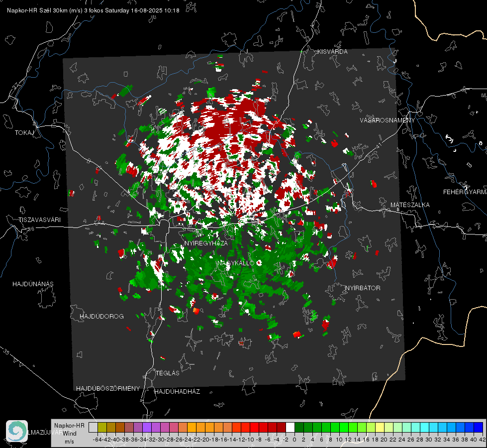Click the VÁSÁROSNAMÉNY city label

coord(388,120)
